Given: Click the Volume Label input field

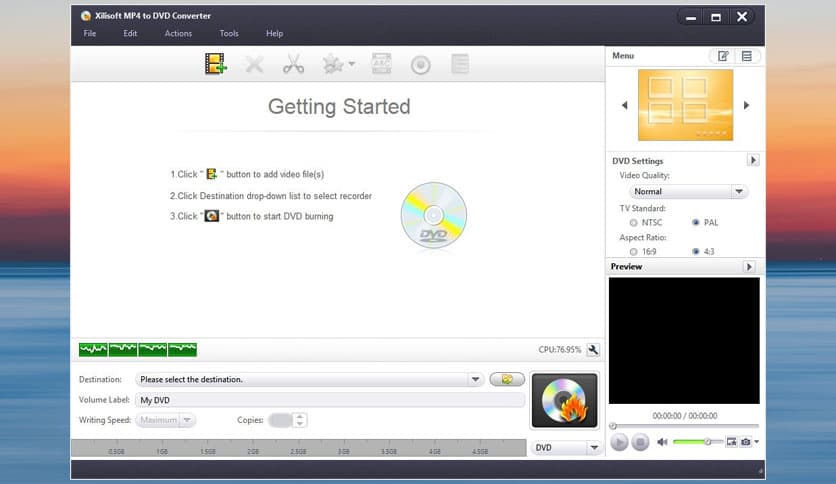Looking at the screenshot, I should [x=330, y=400].
